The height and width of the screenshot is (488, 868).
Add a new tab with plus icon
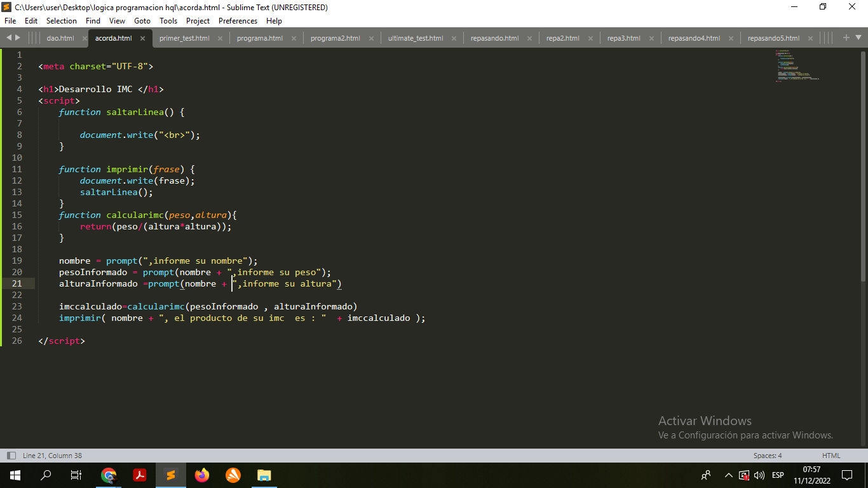point(846,38)
